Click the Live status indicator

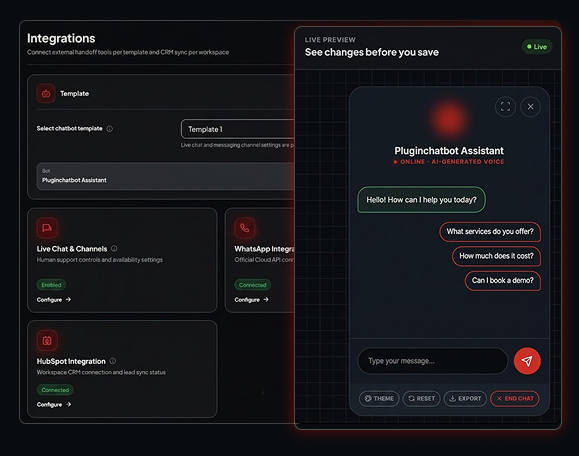tap(537, 47)
